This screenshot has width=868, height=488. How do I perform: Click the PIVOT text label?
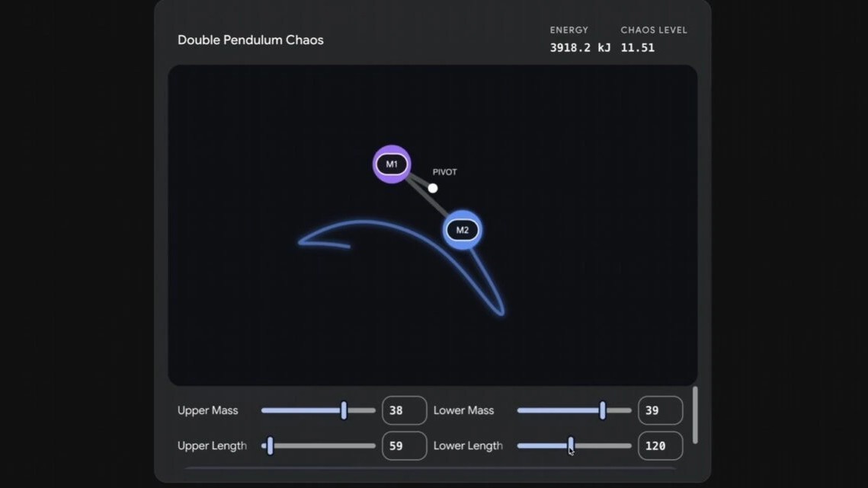[x=445, y=172]
